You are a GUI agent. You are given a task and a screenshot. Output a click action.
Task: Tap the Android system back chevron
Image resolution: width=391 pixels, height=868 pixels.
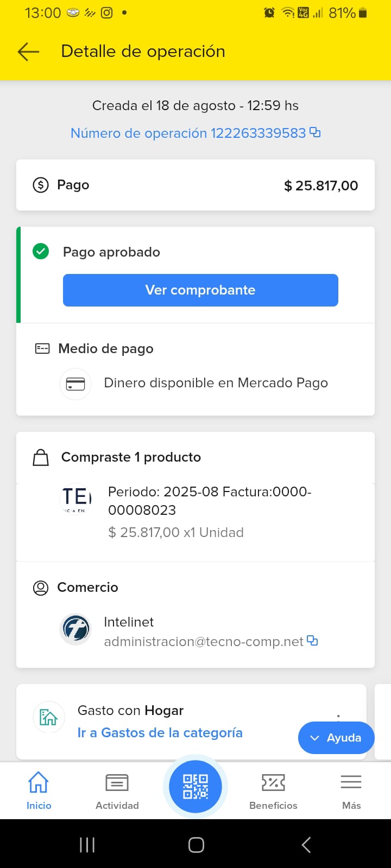coord(306,845)
